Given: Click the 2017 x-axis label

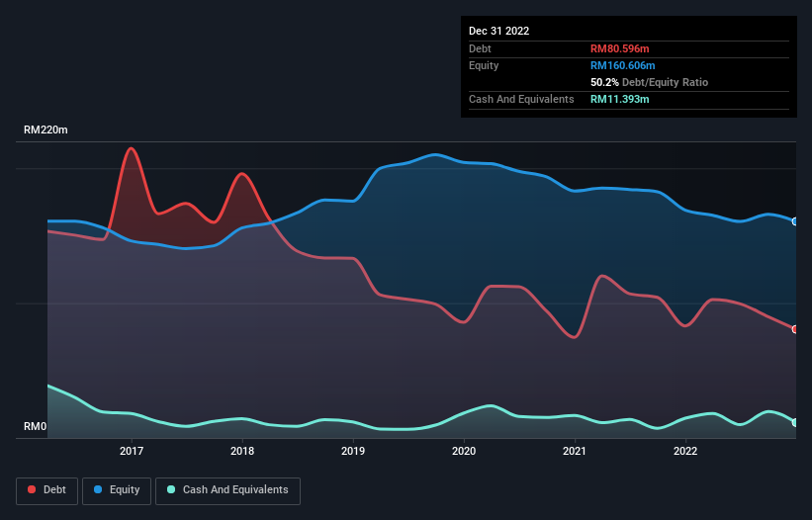Looking at the screenshot, I should click(x=132, y=451).
